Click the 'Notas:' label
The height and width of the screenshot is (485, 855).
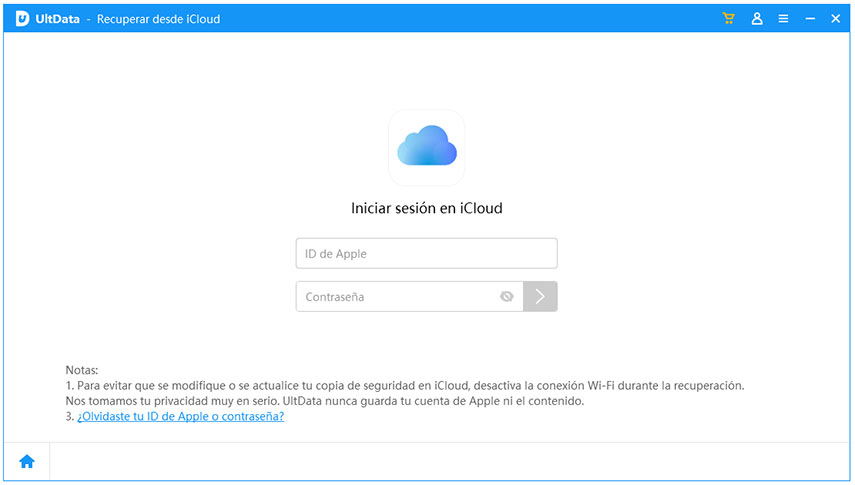pyautogui.click(x=82, y=370)
